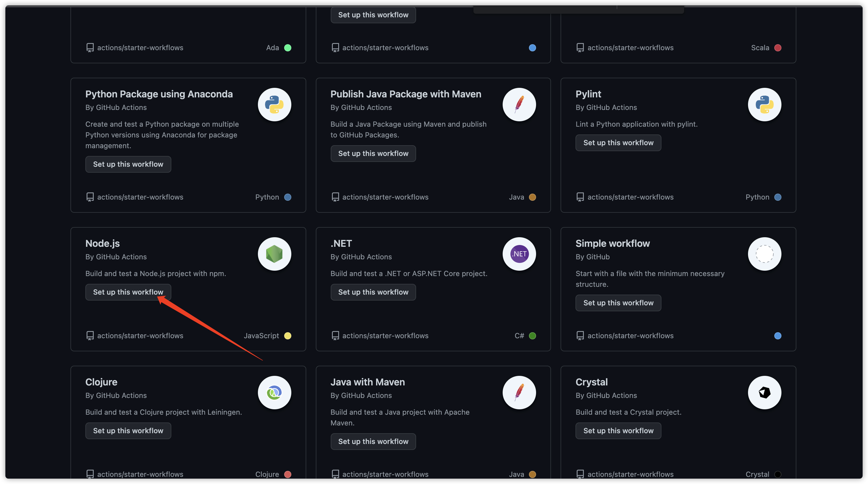Click the blue Python dot on Pylint card
This screenshot has width=868, height=484.
point(778,197)
